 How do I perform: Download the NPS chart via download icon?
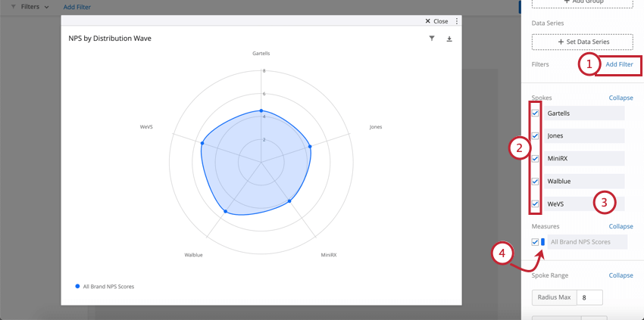(449, 39)
